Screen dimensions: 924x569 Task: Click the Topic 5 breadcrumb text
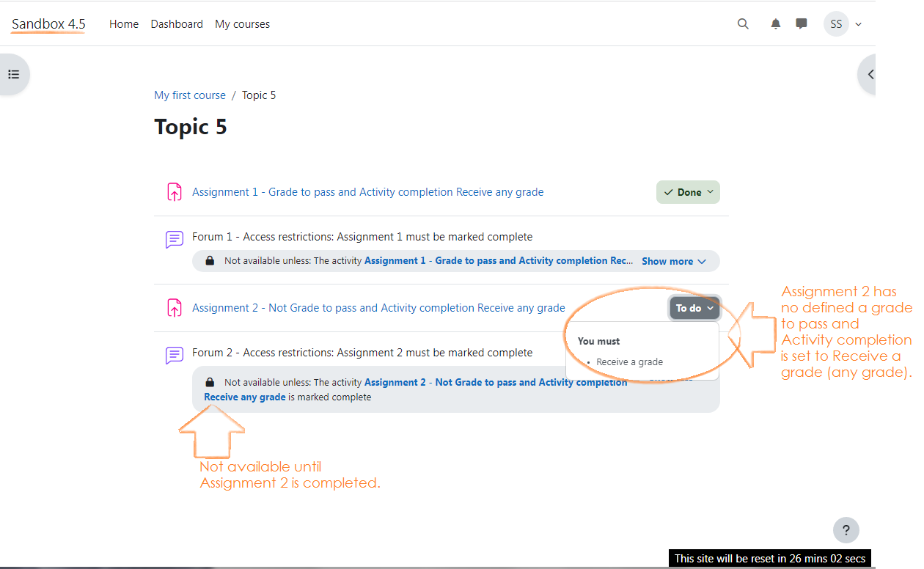click(259, 95)
